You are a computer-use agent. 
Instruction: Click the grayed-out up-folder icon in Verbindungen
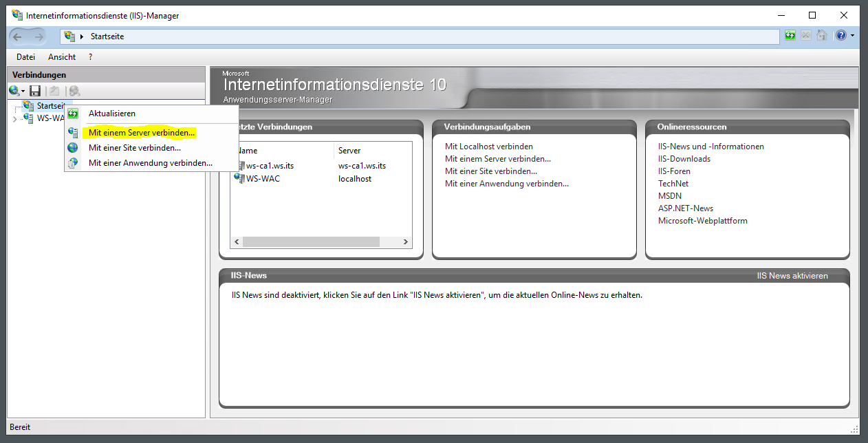(x=54, y=91)
